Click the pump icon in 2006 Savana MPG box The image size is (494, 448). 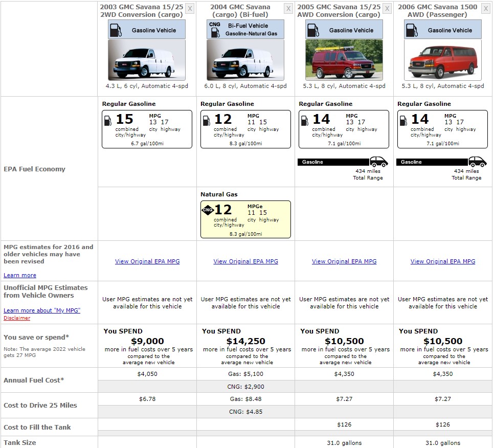403,120
